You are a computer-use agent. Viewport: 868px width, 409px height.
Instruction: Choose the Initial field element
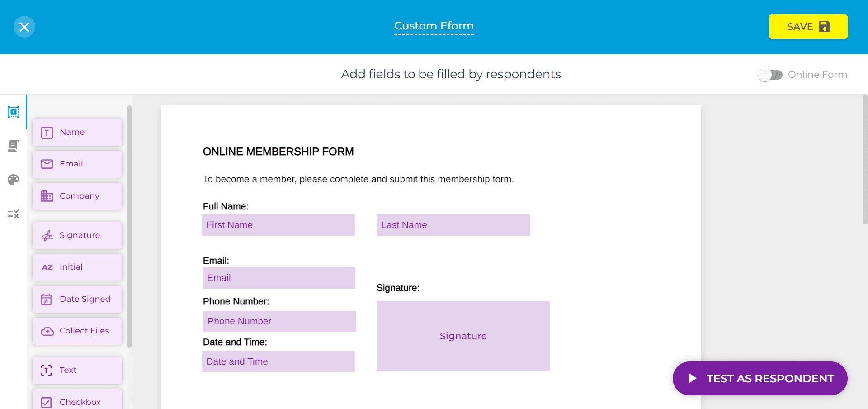[77, 267]
